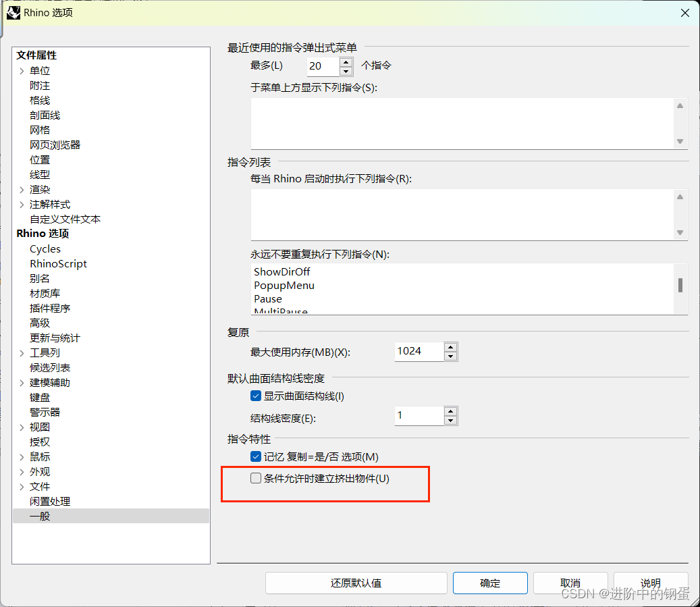Screen dimensions: 700x607
Task: Open the 网页浏览器 settings page
Action: pos(55,144)
